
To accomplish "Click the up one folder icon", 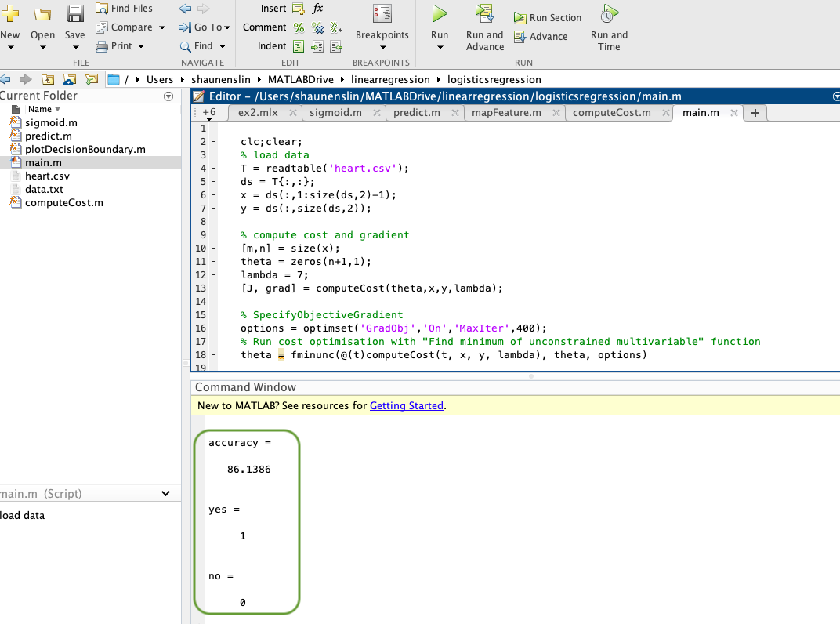I will (x=48, y=79).
